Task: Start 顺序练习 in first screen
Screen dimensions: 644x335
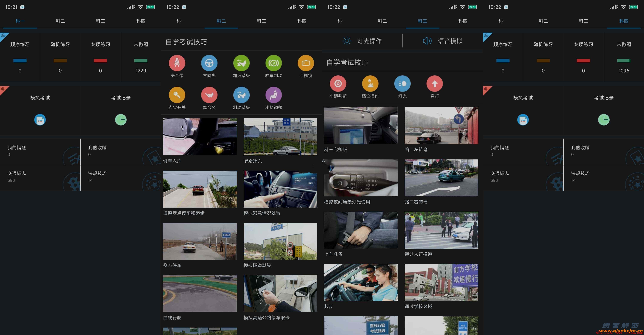Action: pos(20,57)
